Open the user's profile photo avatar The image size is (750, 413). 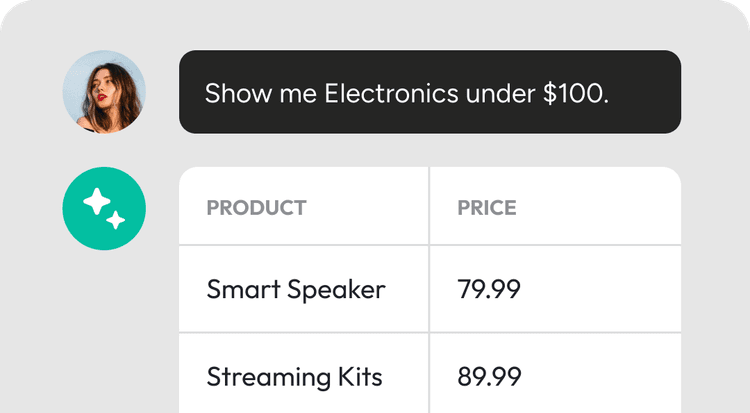pos(104,92)
